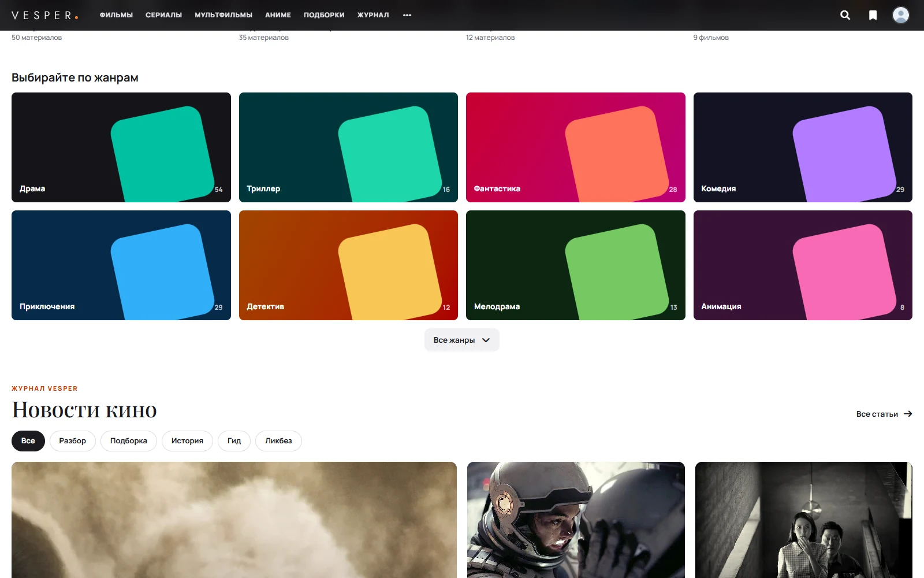924x578 pixels.
Task: Go to VESPER logo home page
Action: click(x=45, y=15)
